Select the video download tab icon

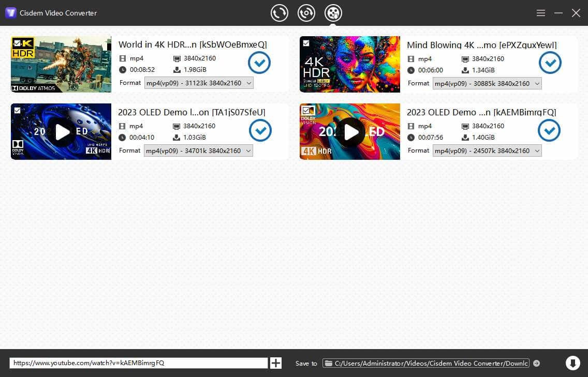[x=333, y=13]
